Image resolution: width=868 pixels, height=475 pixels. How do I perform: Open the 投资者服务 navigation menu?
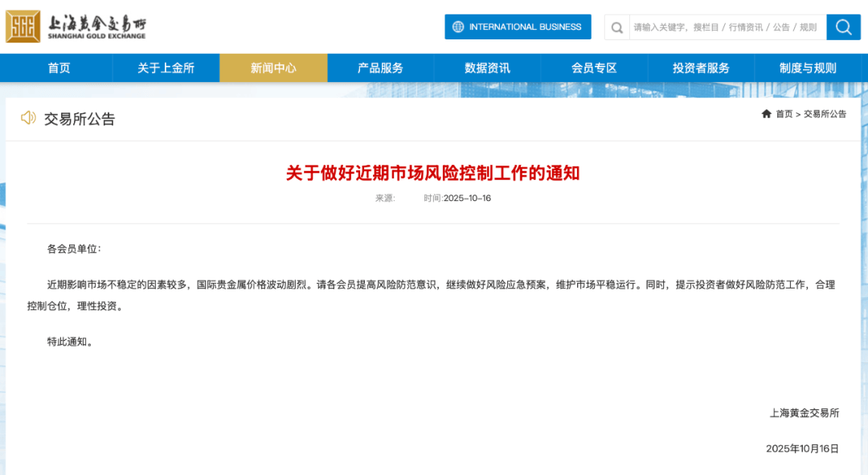(x=701, y=68)
